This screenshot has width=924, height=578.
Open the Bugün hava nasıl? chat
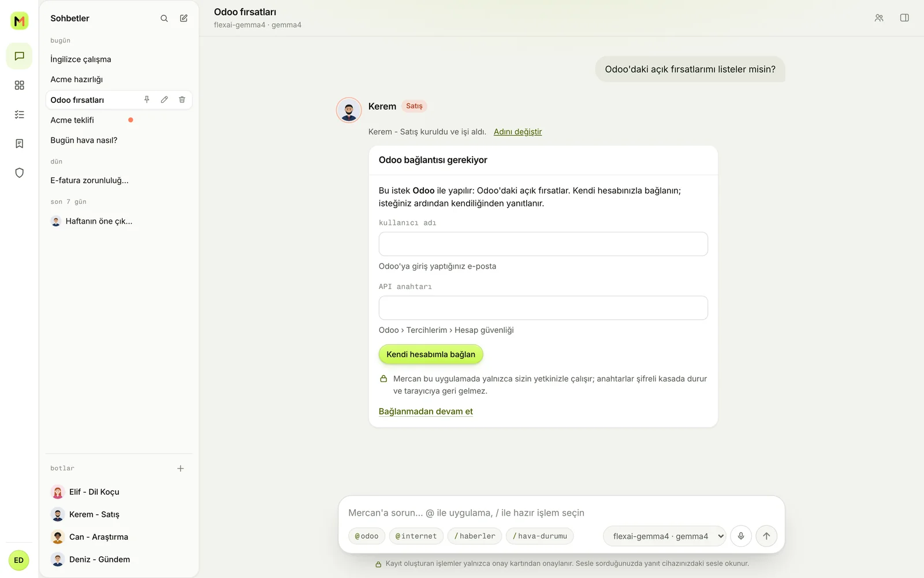tap(118, 140)
